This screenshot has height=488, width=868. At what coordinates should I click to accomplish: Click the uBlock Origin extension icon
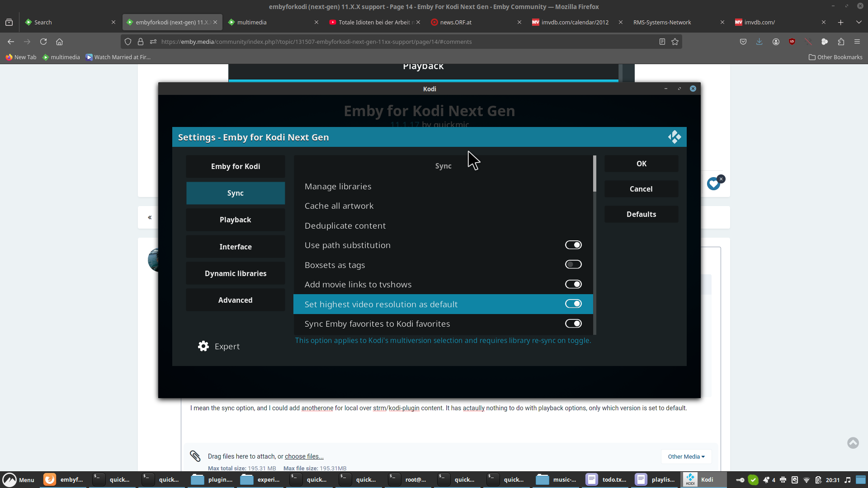[x=792, y=42]
